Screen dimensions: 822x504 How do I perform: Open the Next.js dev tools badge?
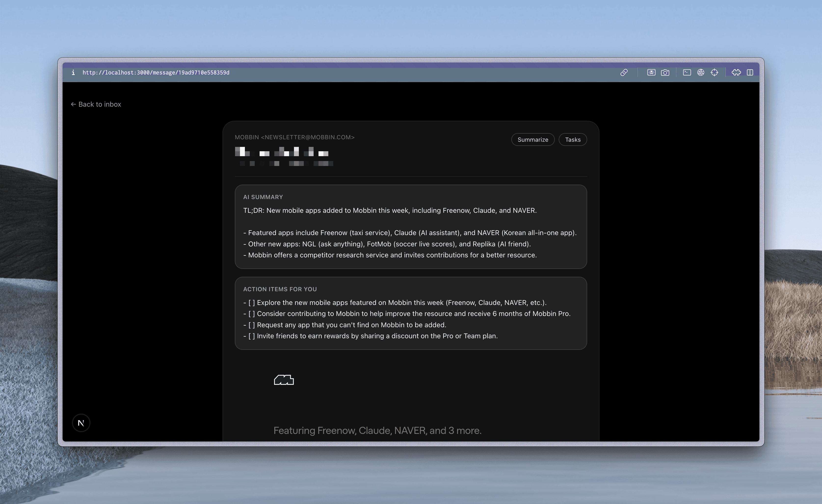coord(81,423)
